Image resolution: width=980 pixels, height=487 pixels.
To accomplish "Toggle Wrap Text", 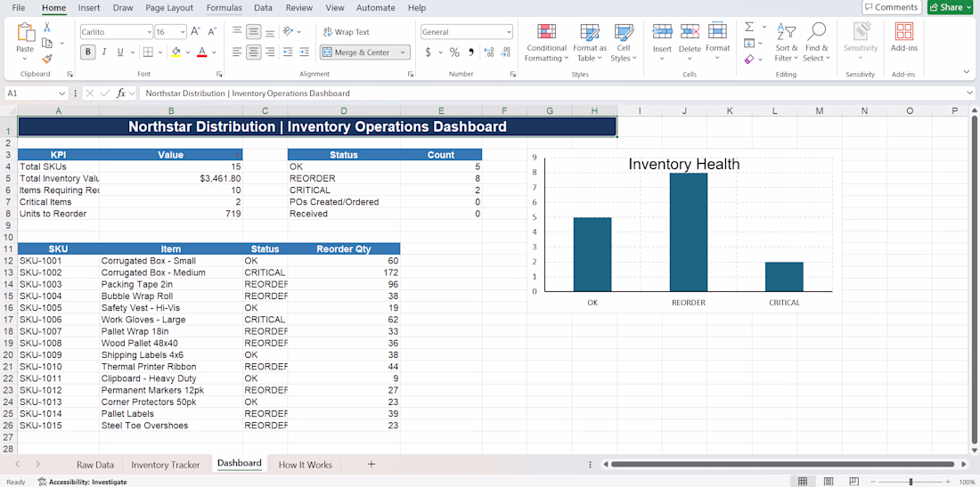I will point(347,32).
